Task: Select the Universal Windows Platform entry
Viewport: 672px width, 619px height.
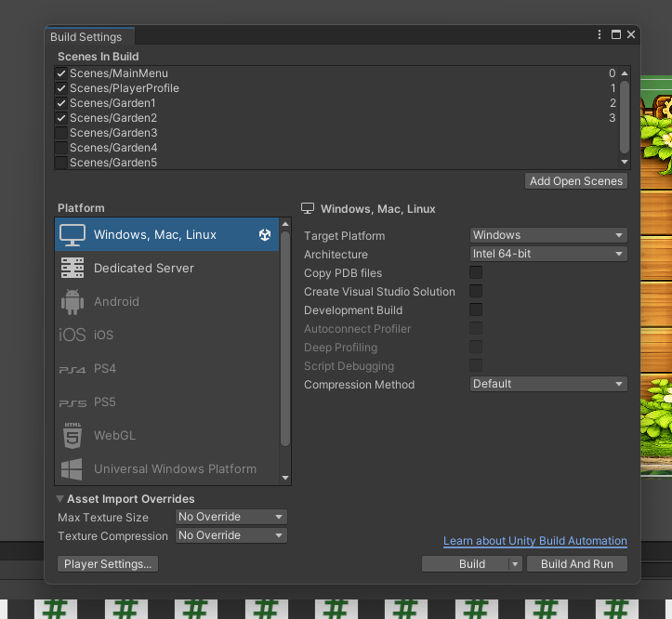Action: pos(167,469)
